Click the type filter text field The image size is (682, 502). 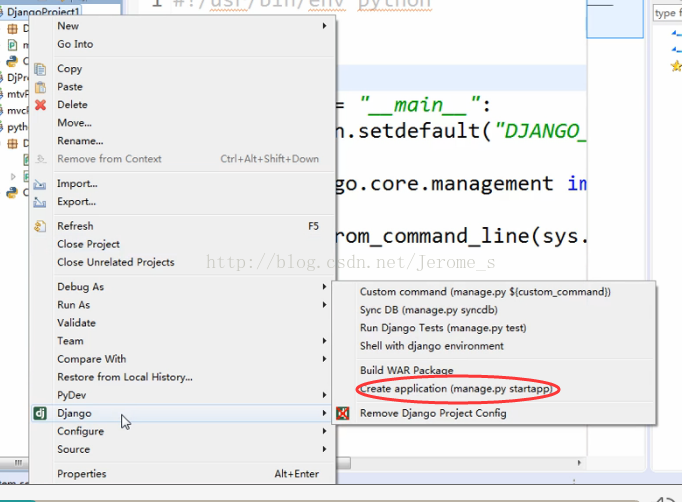[668, 13]
